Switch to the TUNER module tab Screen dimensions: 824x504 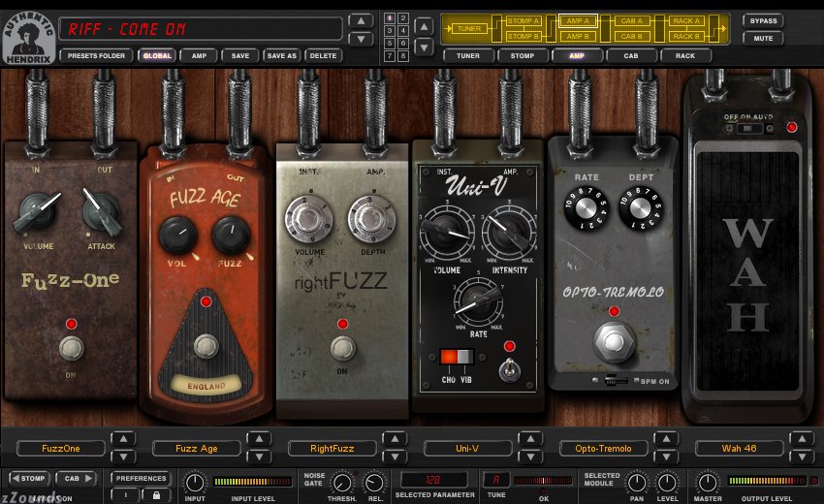pyautogui.click(x=468, y=55)
